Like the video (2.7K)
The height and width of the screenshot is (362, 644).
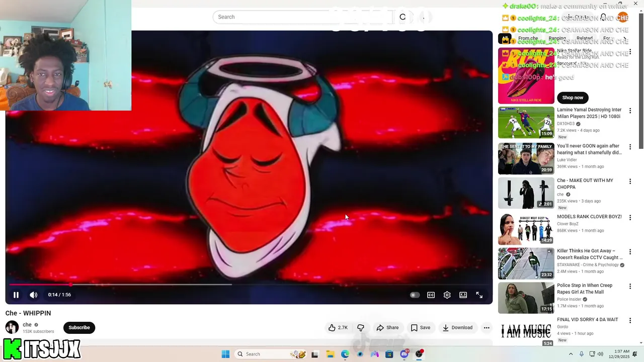[x=339, y=328]
